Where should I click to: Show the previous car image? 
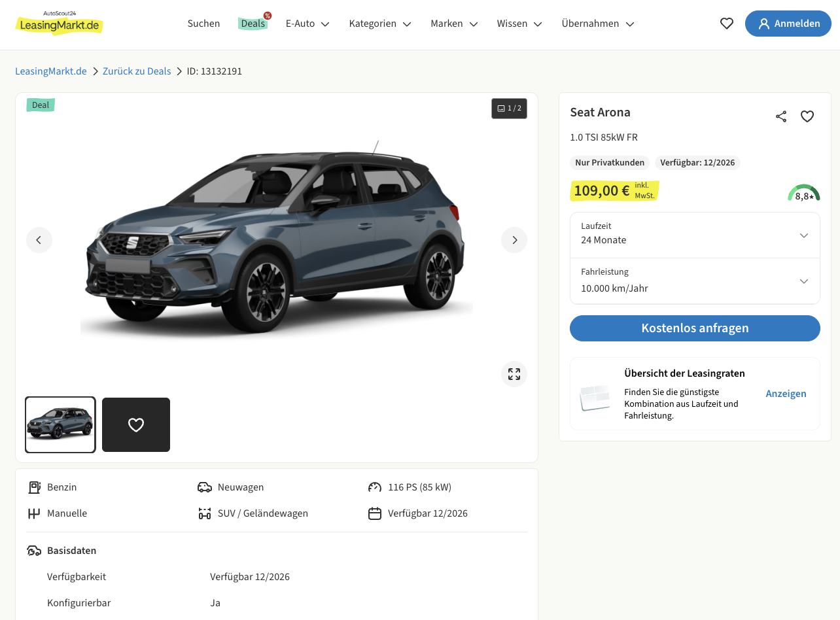tap(39, 240)
